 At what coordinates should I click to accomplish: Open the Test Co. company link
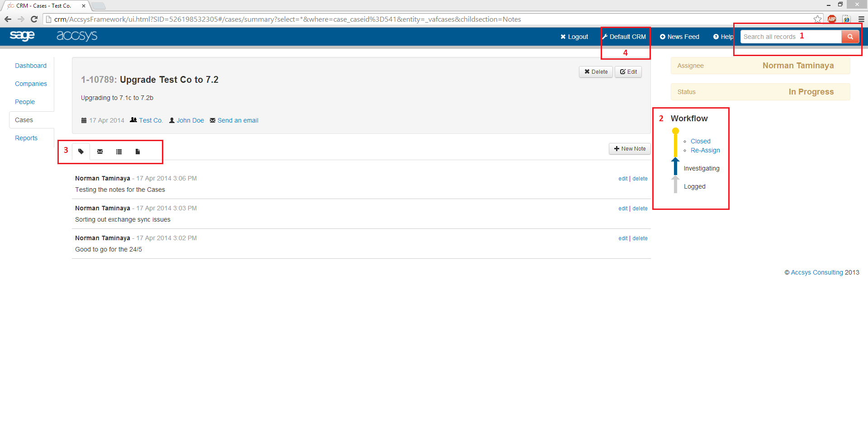(x=151, y=120)
